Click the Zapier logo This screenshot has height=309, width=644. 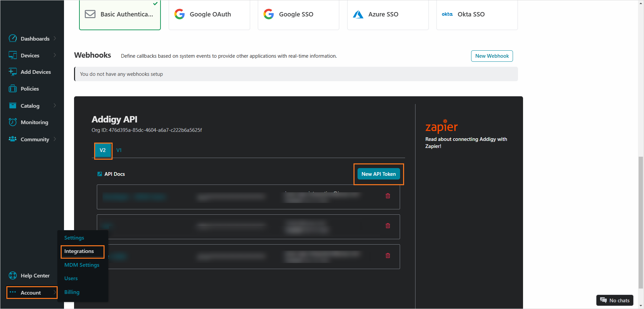(x=441, y=126)
